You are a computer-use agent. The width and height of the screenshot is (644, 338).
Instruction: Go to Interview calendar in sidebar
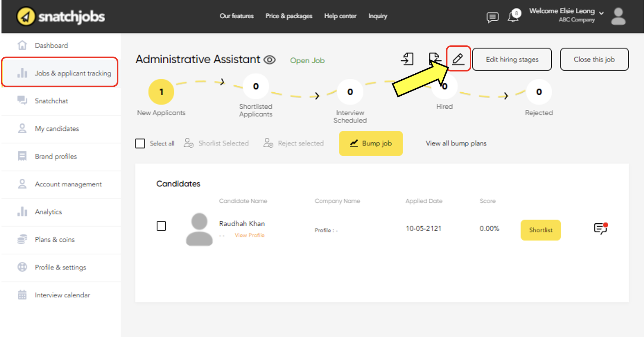(62, 295)
